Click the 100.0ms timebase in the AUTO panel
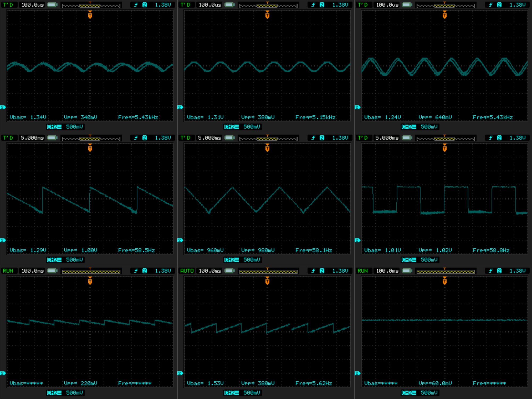 (x=210, y=271)
